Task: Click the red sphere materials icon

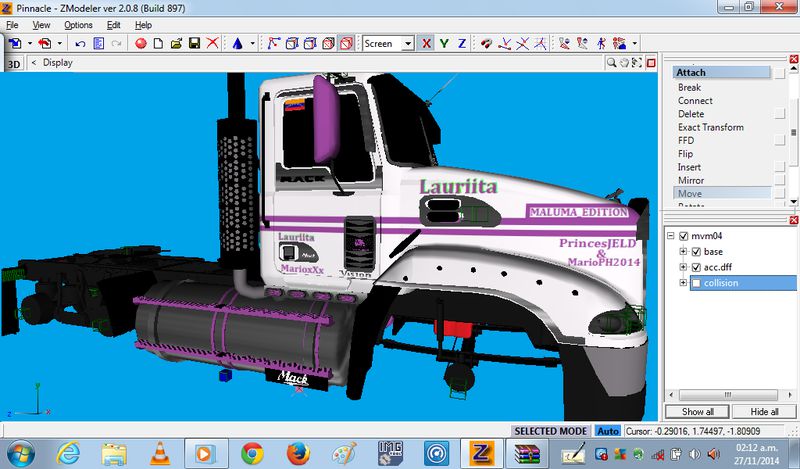Action: coord(141,44)
